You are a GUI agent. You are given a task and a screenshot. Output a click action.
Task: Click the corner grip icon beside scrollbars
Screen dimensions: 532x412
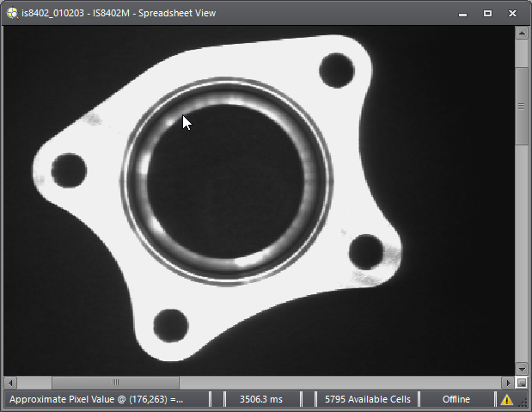[522, 382]
